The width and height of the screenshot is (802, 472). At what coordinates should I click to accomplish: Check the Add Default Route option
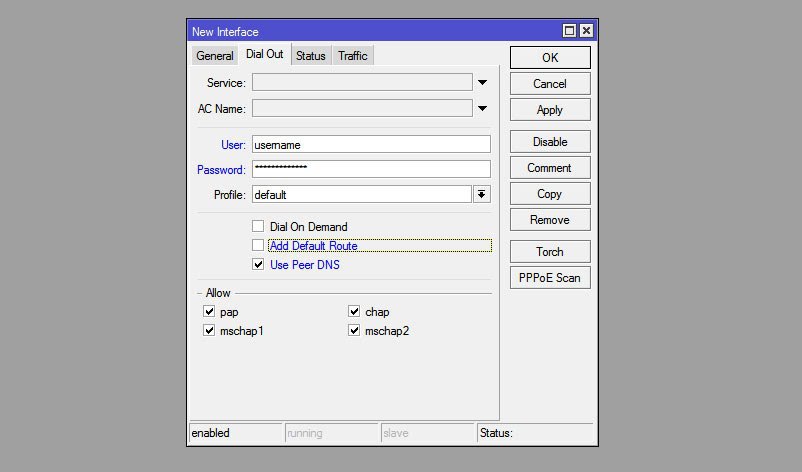coord(258,245)
